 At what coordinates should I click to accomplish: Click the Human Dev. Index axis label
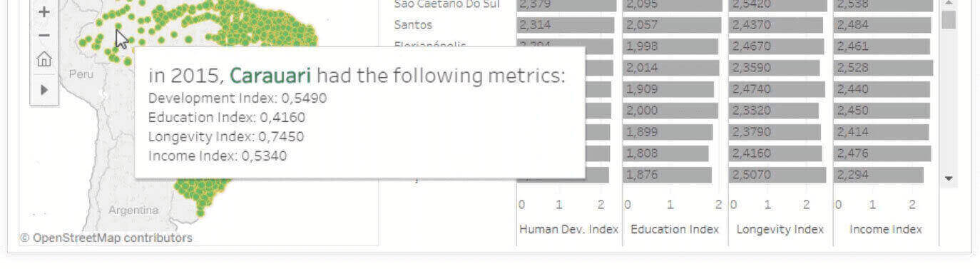pos(568,229)
